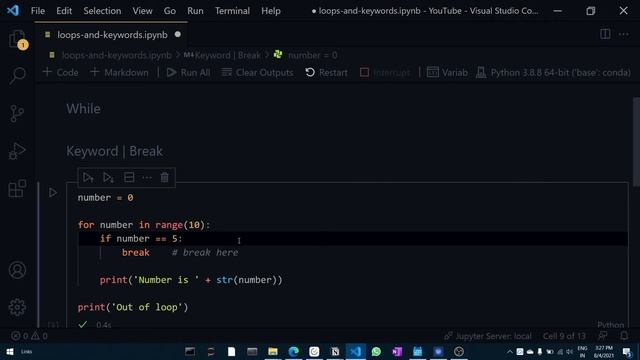Click breadcrumb loops-and-keywords.ipynb
640x360 pixels.
point(116,55)
